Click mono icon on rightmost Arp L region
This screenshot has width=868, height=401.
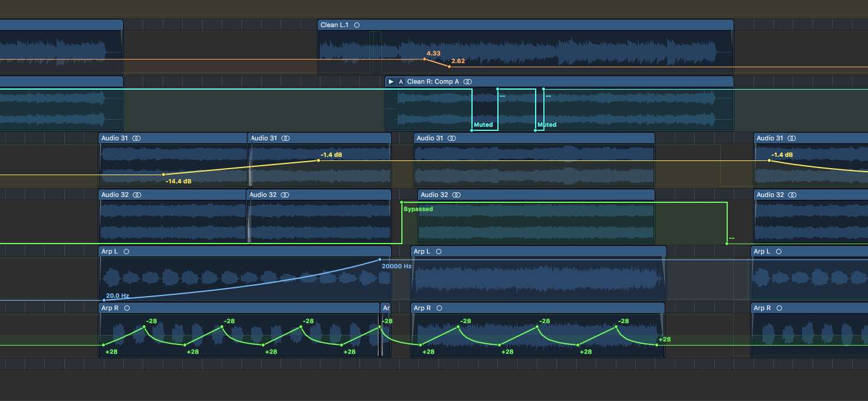click(778, 251)
